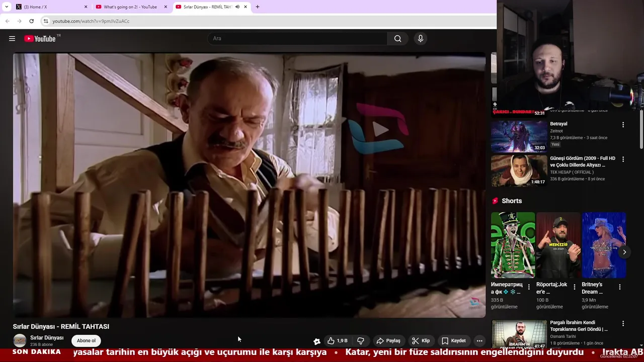Open options for Pargalı İbrahim video
Viewport: 644px width, 362px height.
(623, 324)
